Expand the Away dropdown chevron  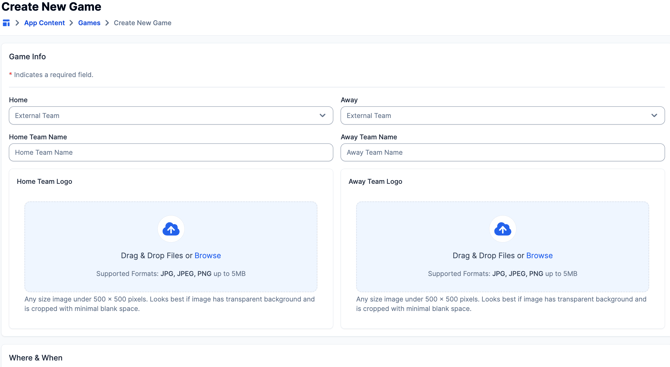pyautogui.click(x=654, y=115)
